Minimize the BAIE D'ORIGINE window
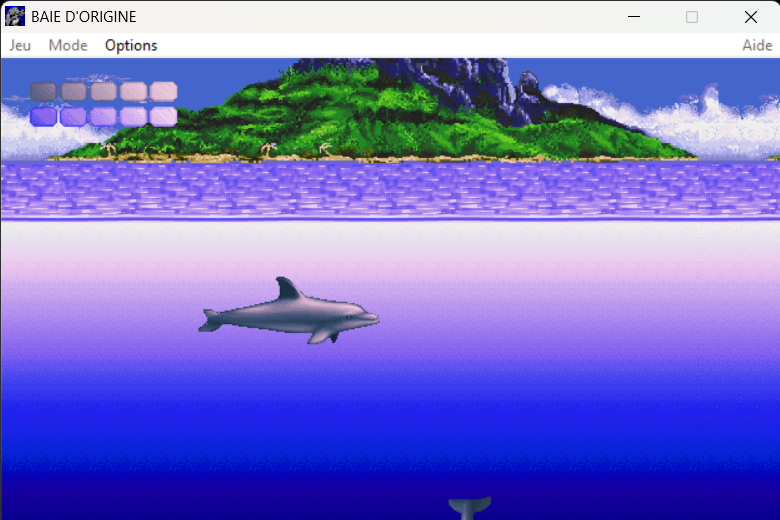This screenshot has height=520, width=780. click(x=633, y=17)
